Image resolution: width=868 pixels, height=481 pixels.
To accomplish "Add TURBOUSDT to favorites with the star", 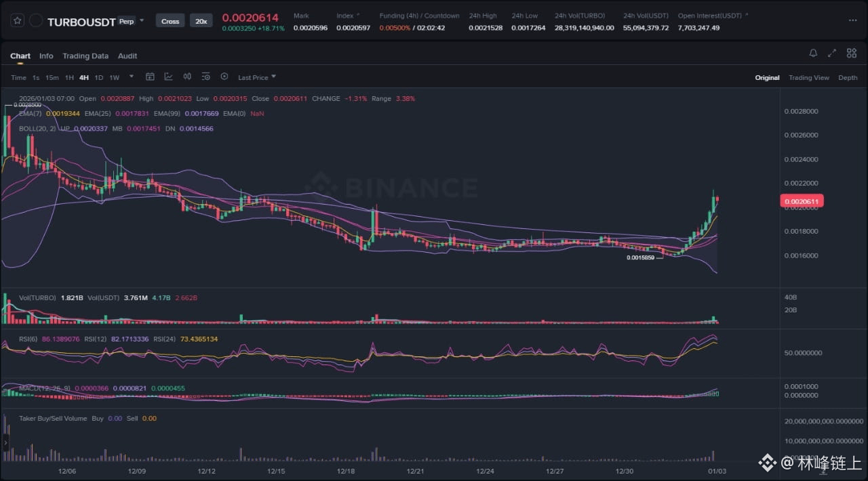I will 17,21.
